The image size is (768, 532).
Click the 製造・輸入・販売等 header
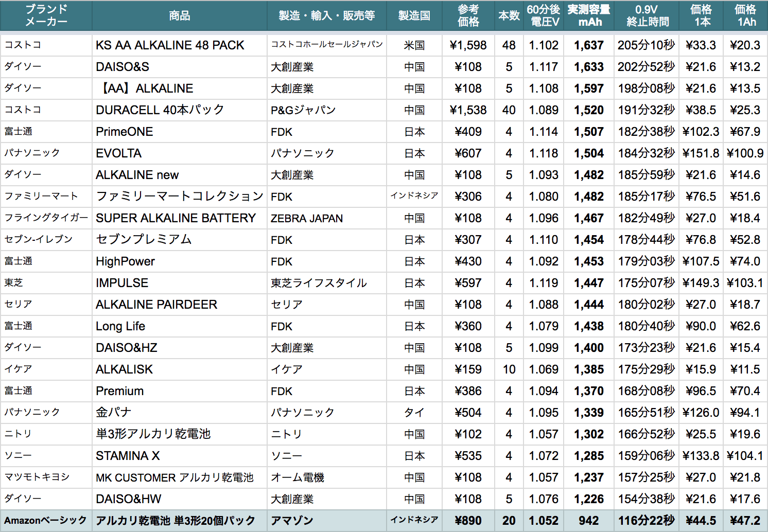[x=327, y=15]
